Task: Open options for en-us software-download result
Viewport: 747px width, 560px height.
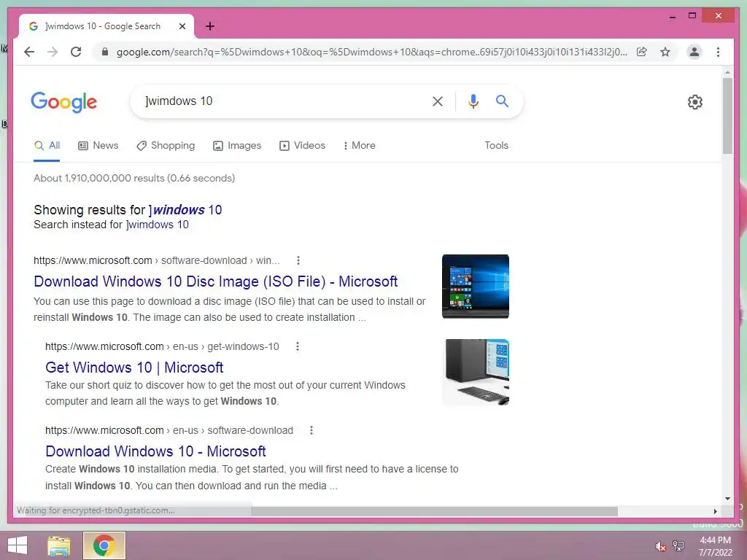Action: click(311, 430)
